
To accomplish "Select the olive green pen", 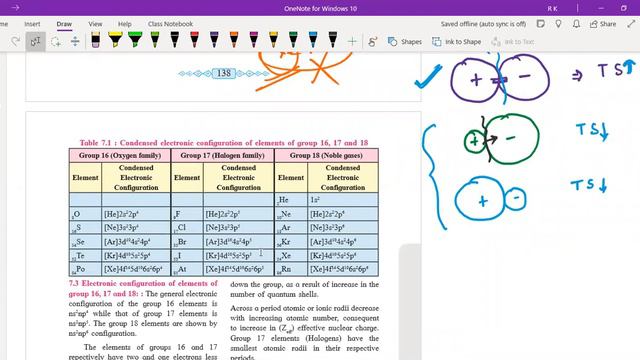I will [x=155, y=40].
